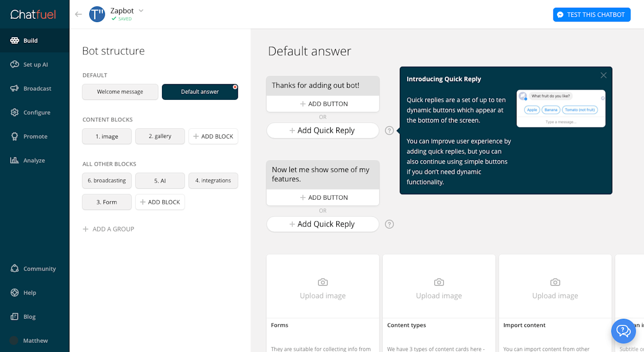Screen dimensions: 644x352
Task: Click the quick reply preview thumbnail
Action: point(561,109)
